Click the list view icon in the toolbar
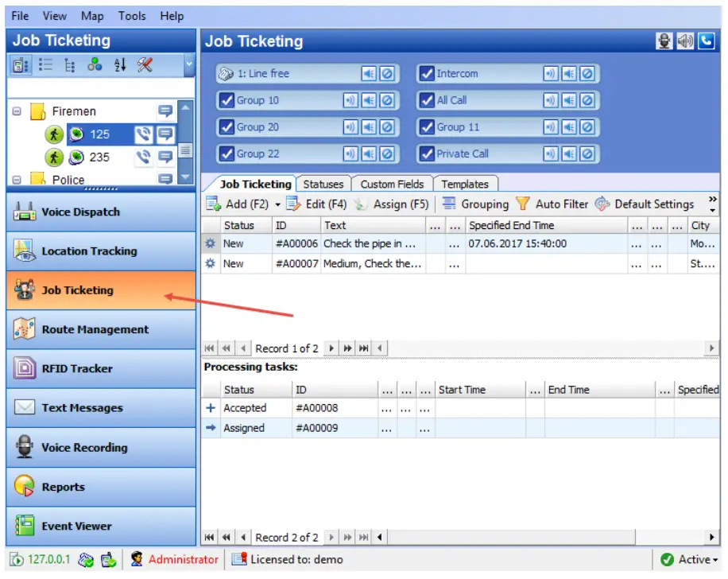This screenshot has width=728, height=579. (x=45, y=64)
